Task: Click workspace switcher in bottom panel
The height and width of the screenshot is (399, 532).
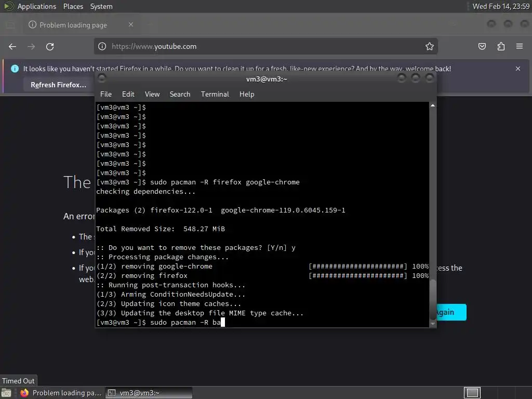Action: [x=472, y=393]
